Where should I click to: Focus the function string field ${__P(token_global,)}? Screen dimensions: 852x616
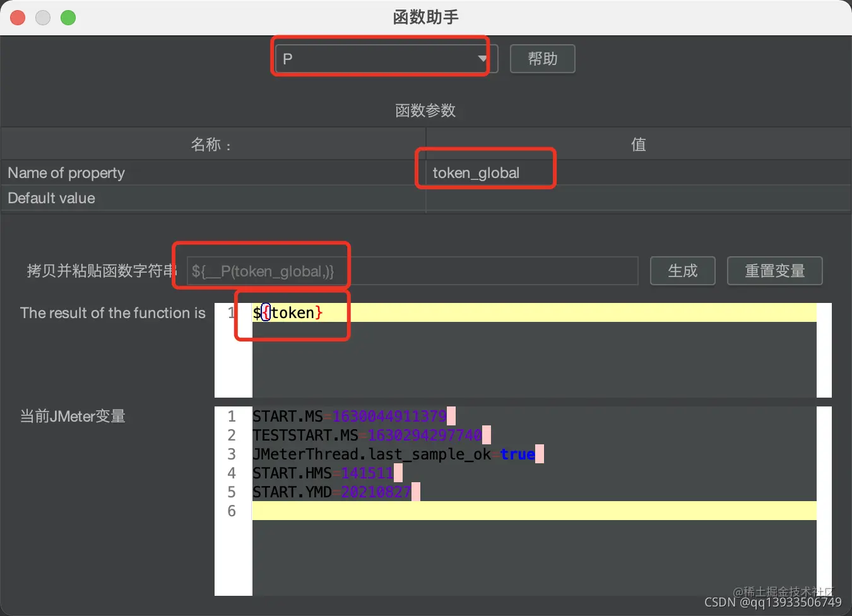(412, 271)
